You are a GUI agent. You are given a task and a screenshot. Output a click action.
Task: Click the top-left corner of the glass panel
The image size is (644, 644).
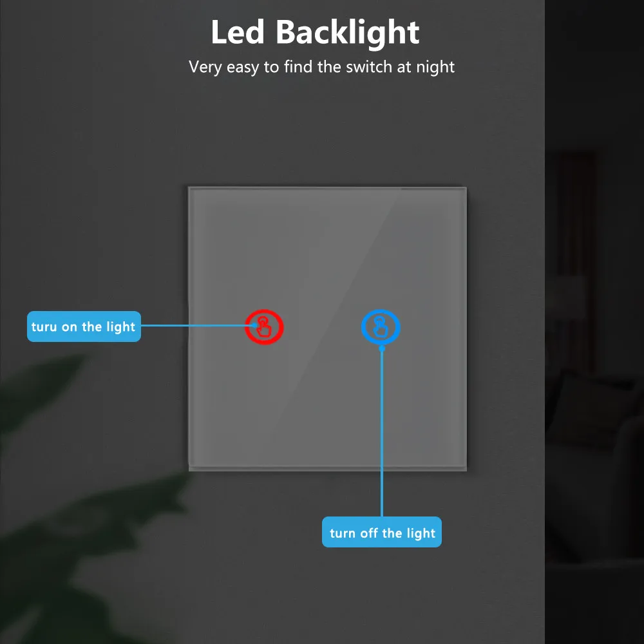[191, 189]
